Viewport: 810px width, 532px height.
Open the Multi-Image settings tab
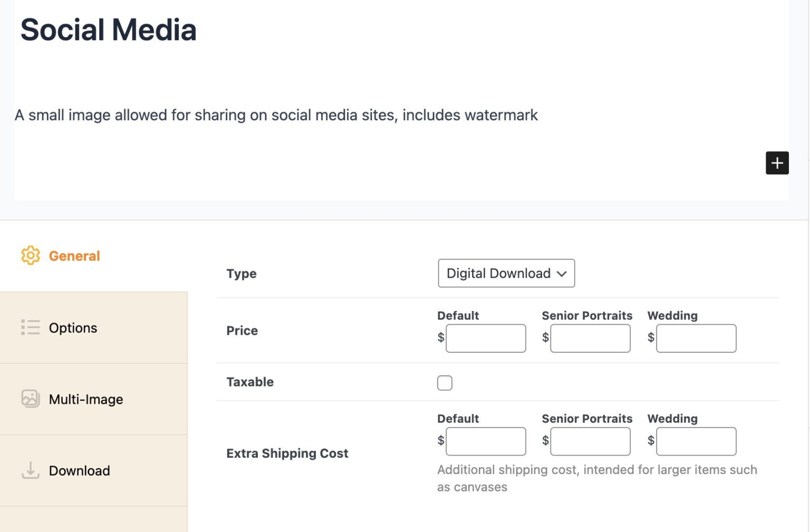coord(85,399)
